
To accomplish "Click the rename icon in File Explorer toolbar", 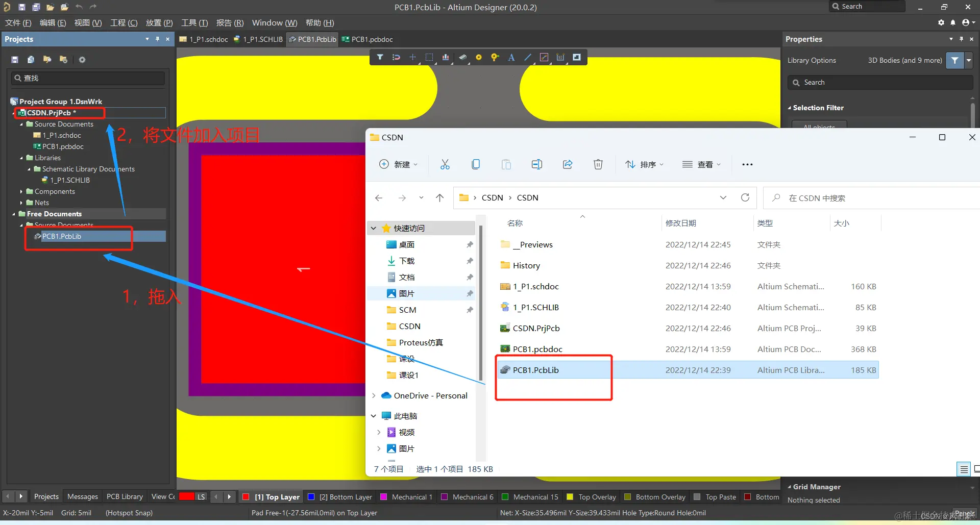I will [537, 164].
